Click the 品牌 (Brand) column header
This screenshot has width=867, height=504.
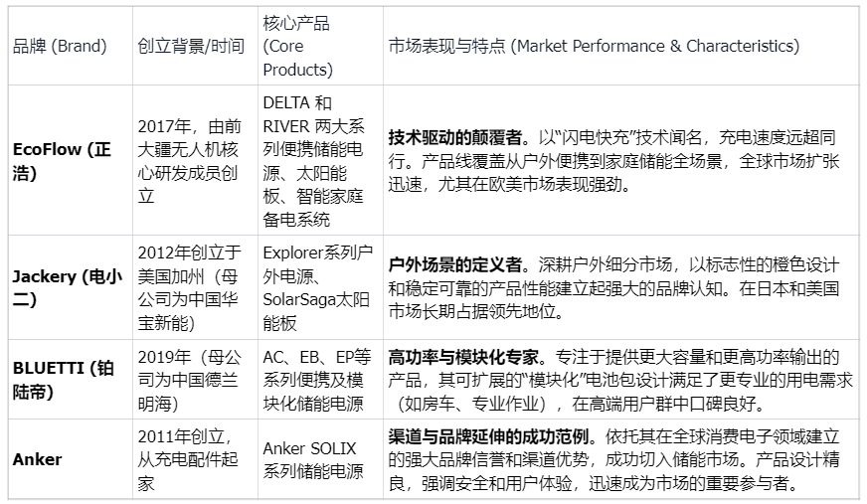click(58, 46)
